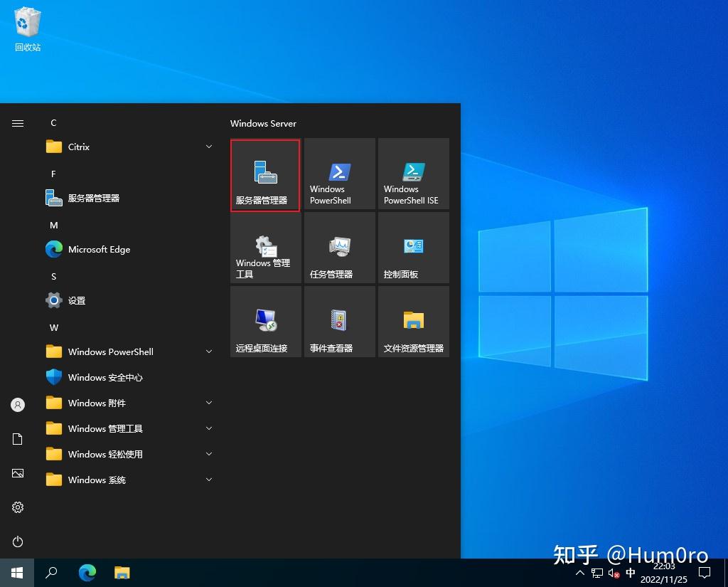Open the 控制面板 tile
728x587 pixels.
(413, 248)
